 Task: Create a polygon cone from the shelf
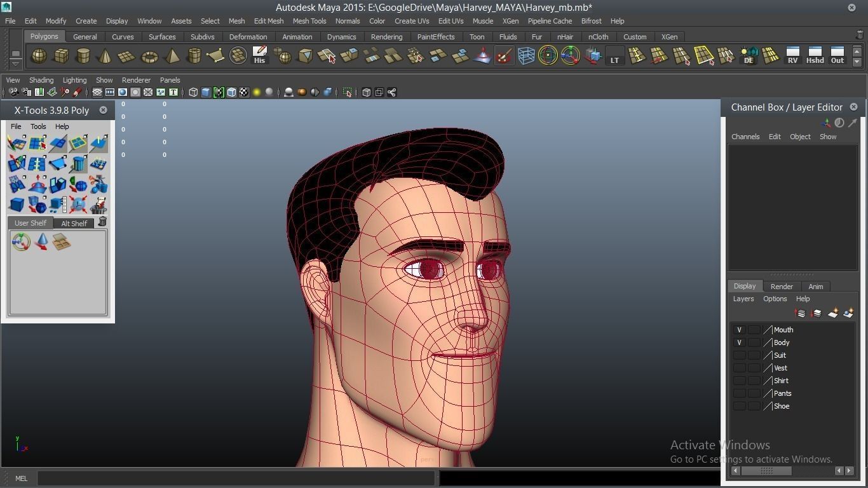[x=105, y=56]
